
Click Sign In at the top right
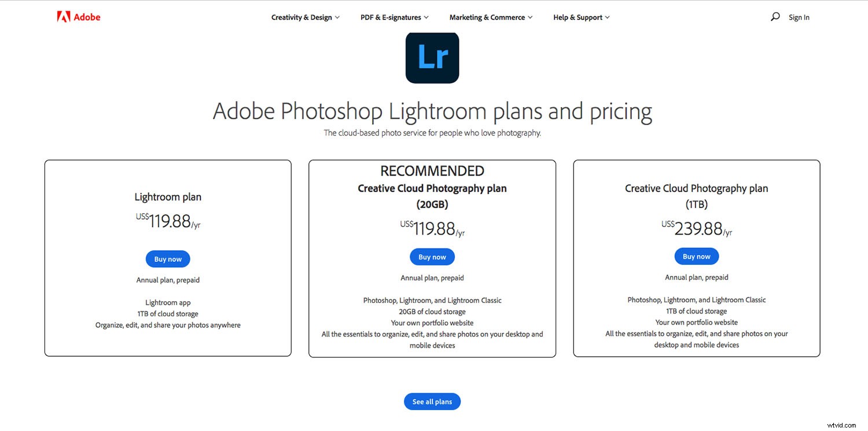(799, 17)
